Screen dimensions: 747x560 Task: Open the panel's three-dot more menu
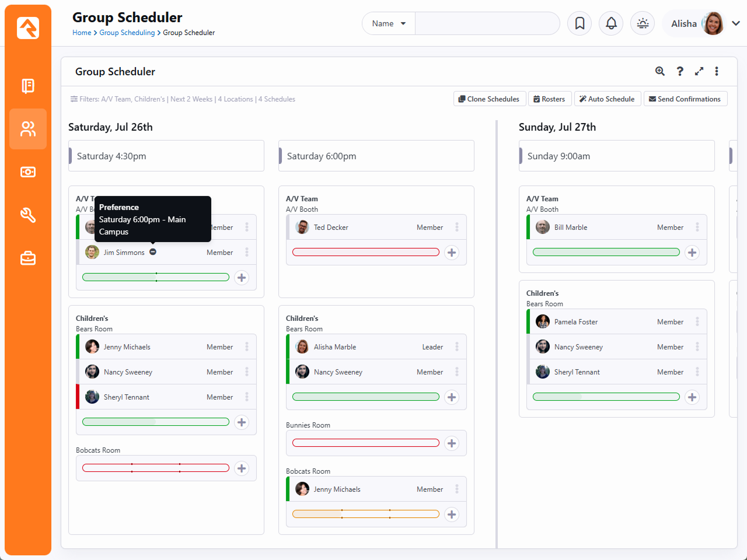pos(717,71)
